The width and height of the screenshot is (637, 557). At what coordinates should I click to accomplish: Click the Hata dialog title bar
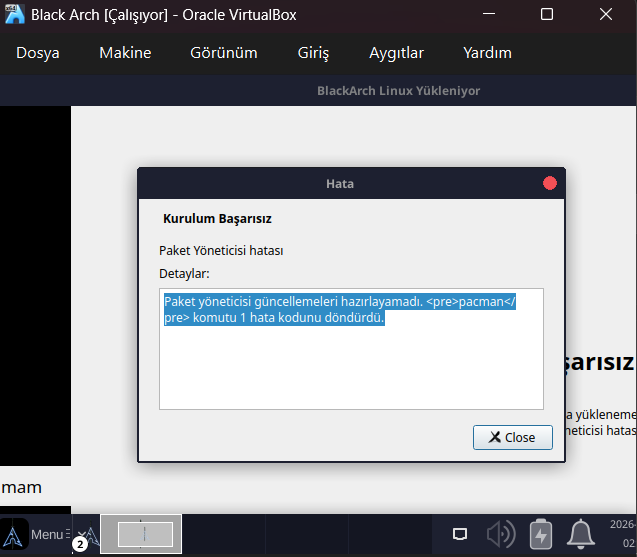[340, 184]
